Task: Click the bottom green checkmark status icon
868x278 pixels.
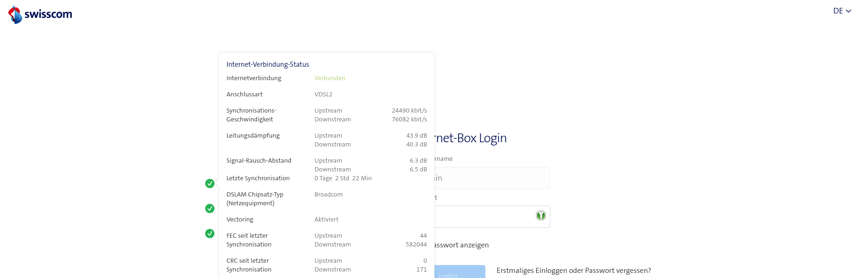Action: pos(210,234)
